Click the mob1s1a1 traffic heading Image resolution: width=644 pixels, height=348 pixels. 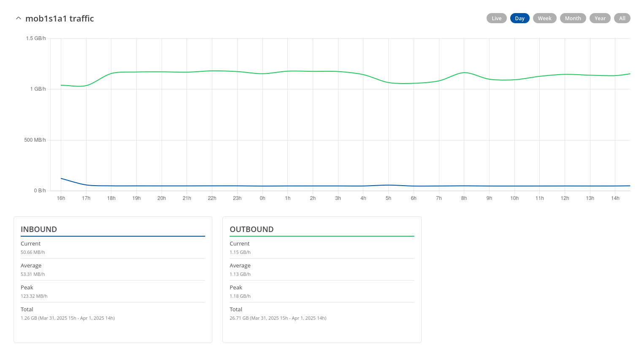pos(60,19)
